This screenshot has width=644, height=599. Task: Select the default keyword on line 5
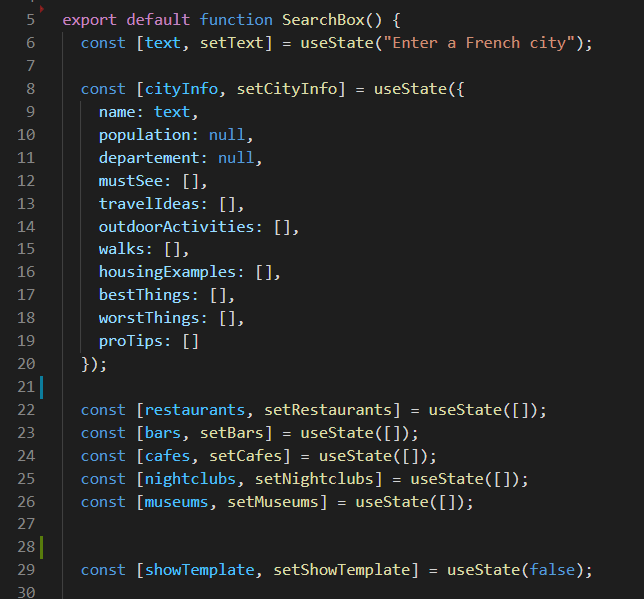pyautogui.click(x=158, y=20)
